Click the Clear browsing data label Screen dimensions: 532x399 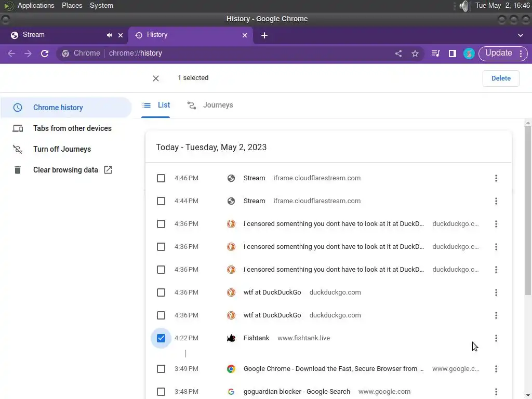(x=65, y=170)
